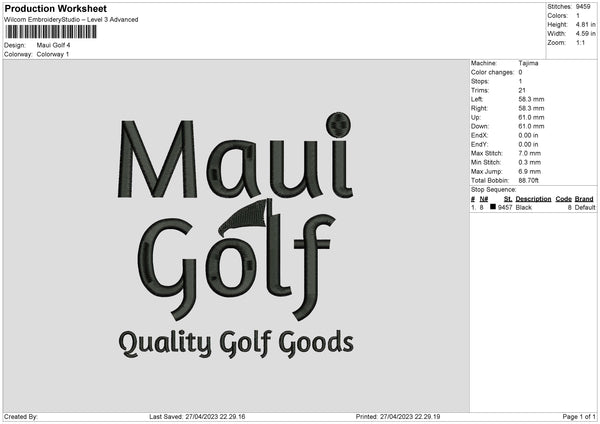Click the 'Page 1 of 1' indicator
The height and width of the screenshot is (424, 600).
tap(579, 417)
